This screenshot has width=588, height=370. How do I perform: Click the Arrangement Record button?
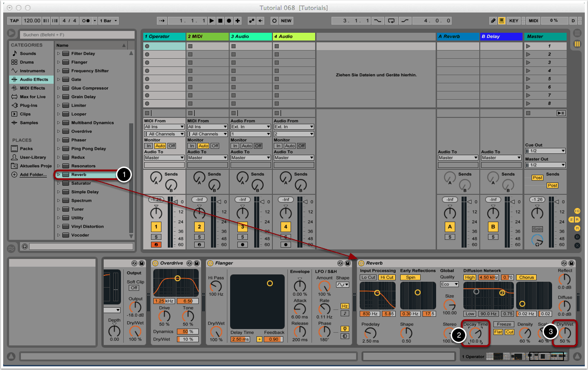[x=229, y=21]
